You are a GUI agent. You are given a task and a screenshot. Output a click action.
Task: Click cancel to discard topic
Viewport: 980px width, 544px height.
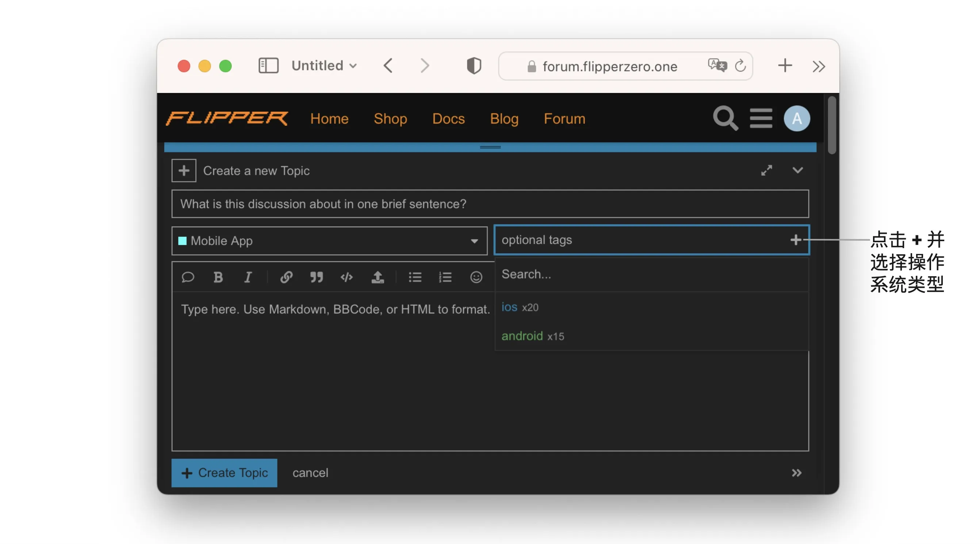pos(310,473)
